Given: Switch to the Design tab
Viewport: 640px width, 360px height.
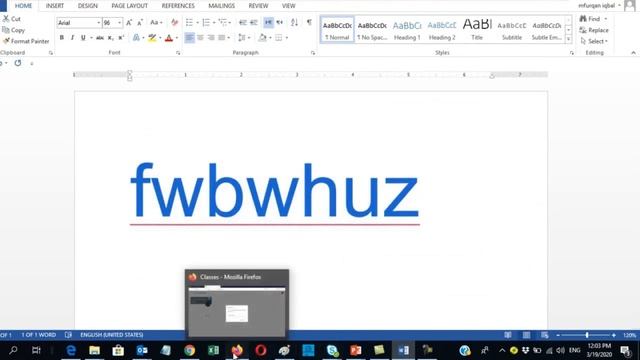Looking at the screenshot, I should (x=88, y=6).
